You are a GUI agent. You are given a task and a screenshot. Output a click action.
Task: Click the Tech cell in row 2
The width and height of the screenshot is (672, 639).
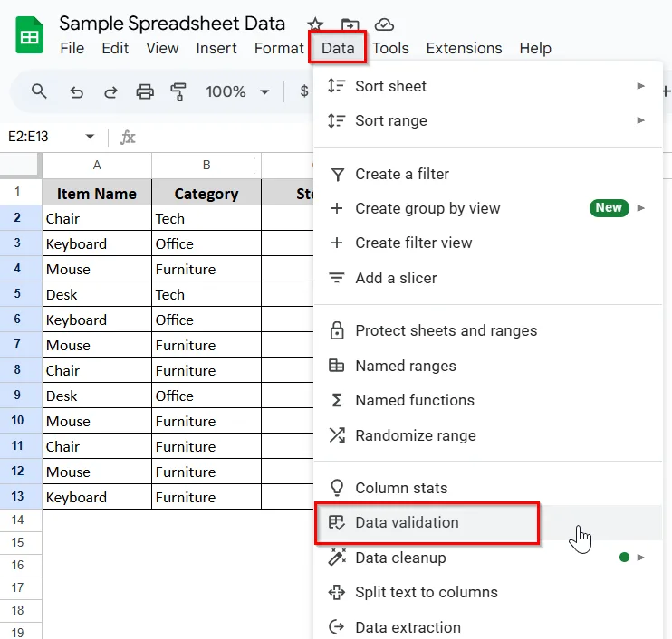point(206,218)
